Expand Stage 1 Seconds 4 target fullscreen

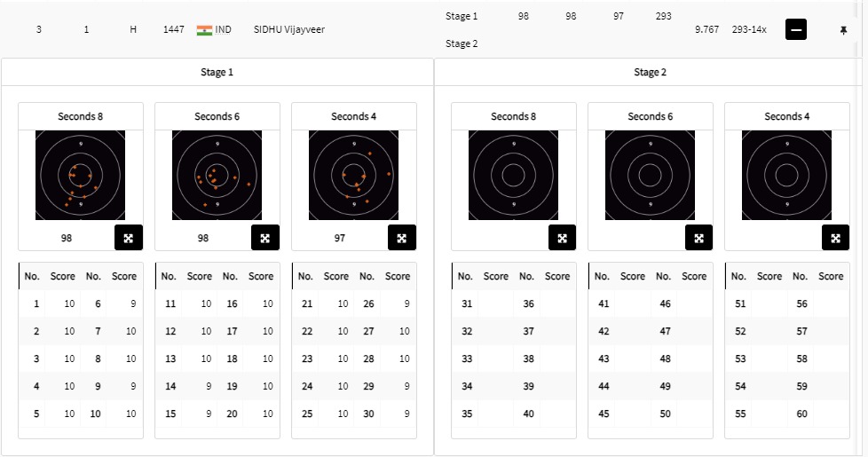pos(402,238)
